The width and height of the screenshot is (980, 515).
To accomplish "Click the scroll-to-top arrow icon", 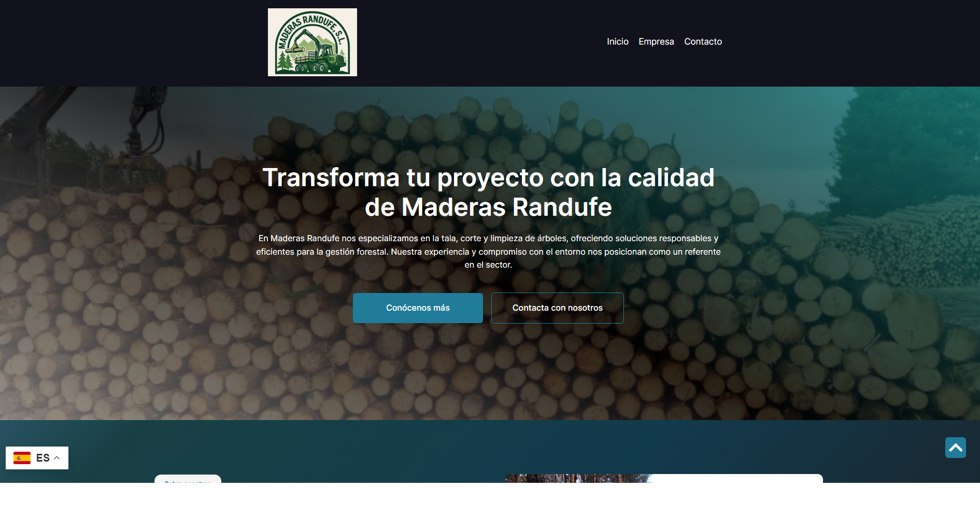I will (x=955, y=448).
